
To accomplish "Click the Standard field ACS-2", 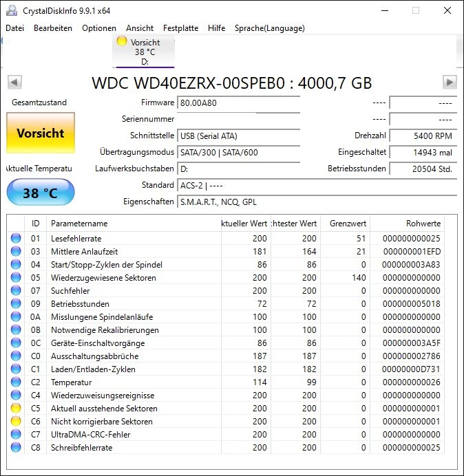I will click(x=317, y=185).
